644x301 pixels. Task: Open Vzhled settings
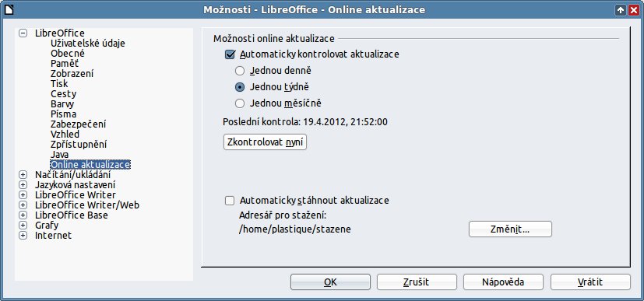pos(65,134)
